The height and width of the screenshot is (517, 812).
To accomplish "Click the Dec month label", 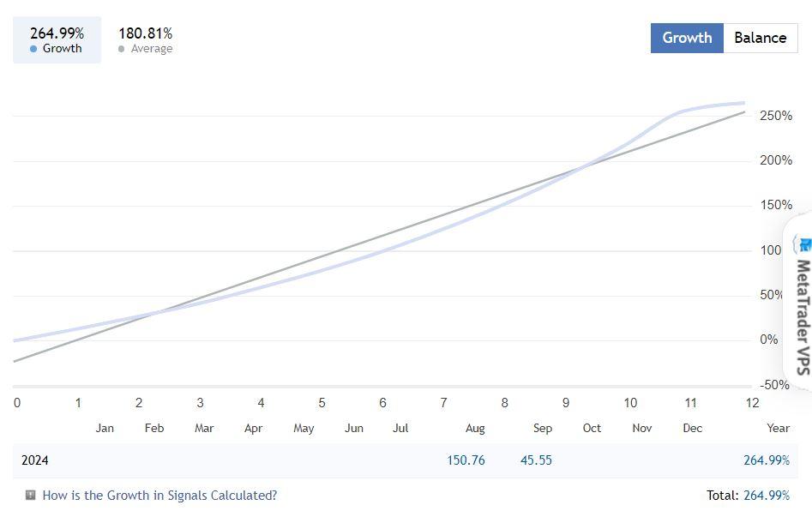I will click(x=692, y=428).
